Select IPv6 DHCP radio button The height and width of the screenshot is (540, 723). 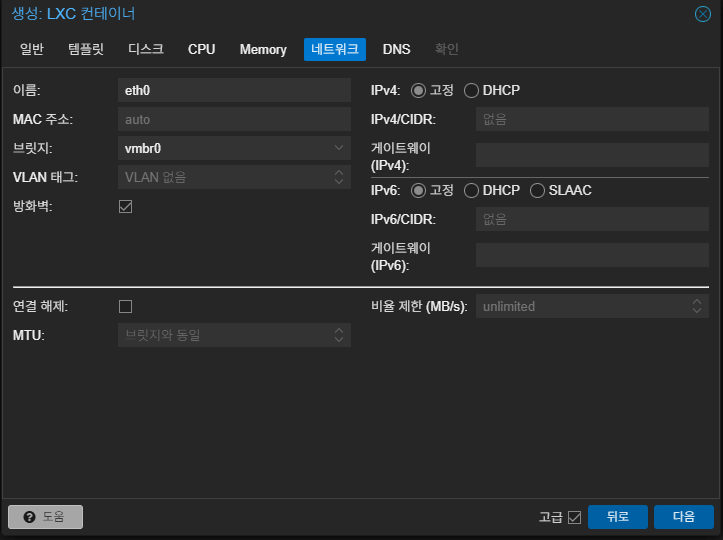(x=471, y=190)
